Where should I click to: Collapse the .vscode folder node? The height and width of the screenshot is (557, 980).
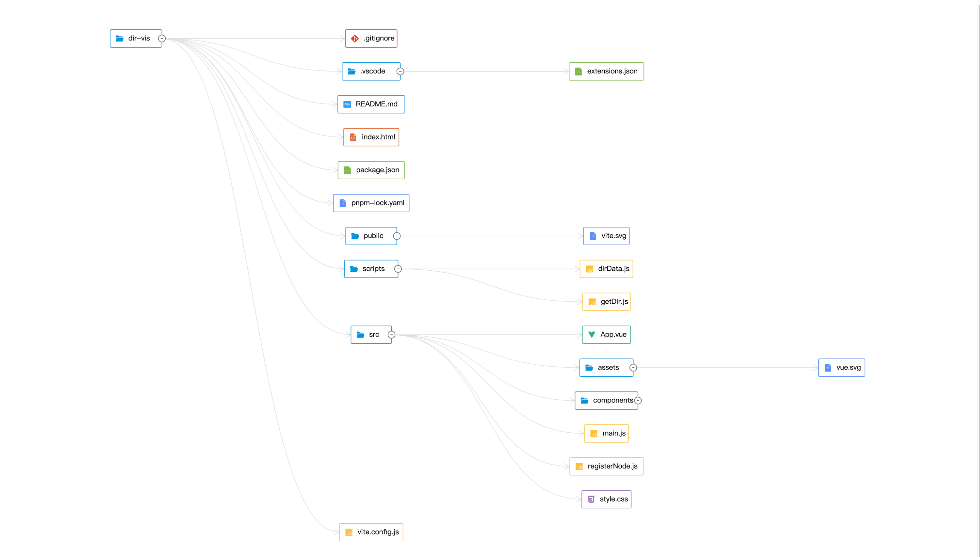(400, 72)
